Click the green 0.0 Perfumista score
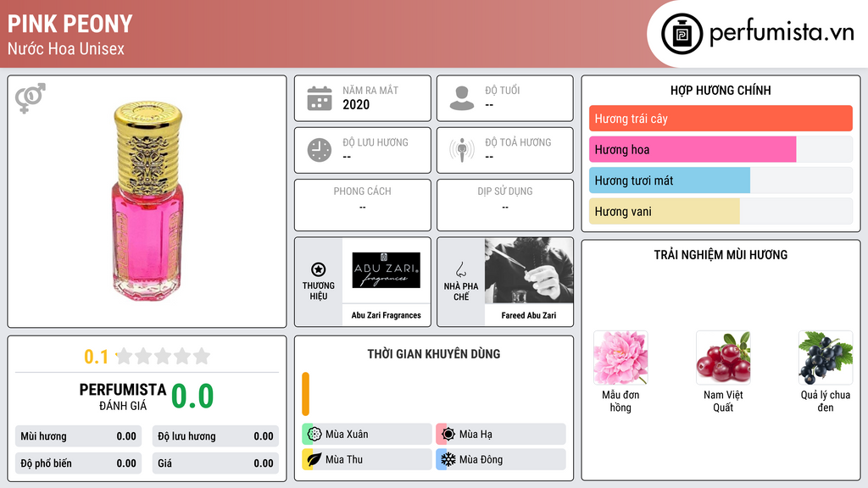The width and height of the screenshot is (868, 488). (192, 396)
